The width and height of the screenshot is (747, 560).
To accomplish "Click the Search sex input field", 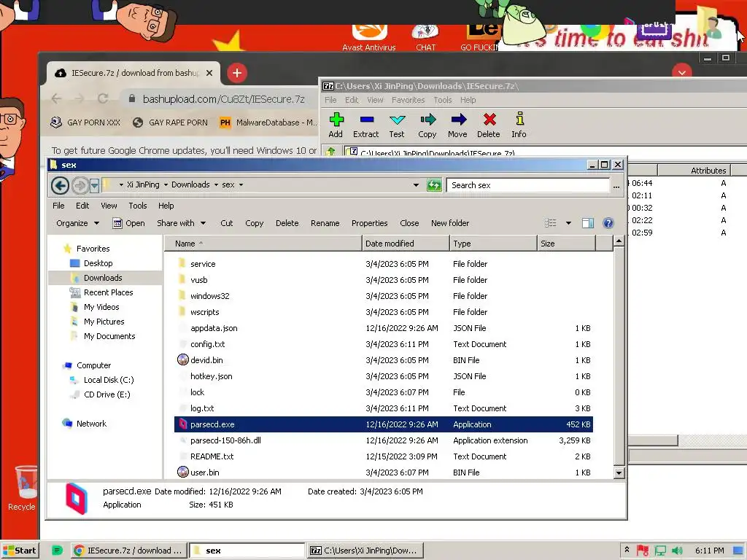I will point(528,185).
